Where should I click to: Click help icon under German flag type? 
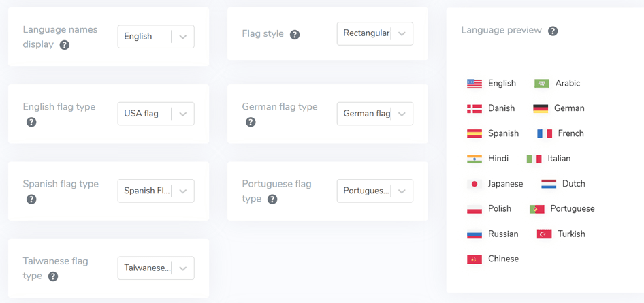click(251, 123)
